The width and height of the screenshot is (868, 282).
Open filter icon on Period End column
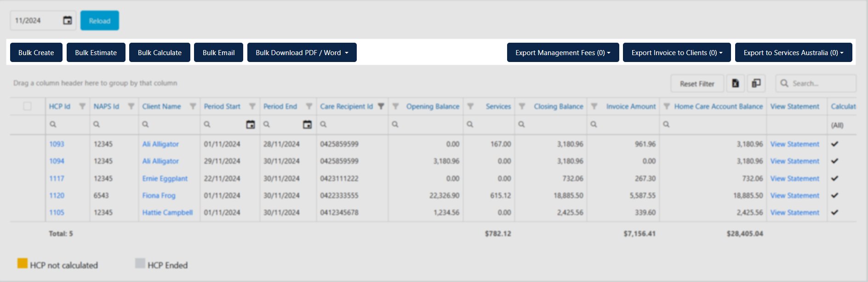point(309,106)
